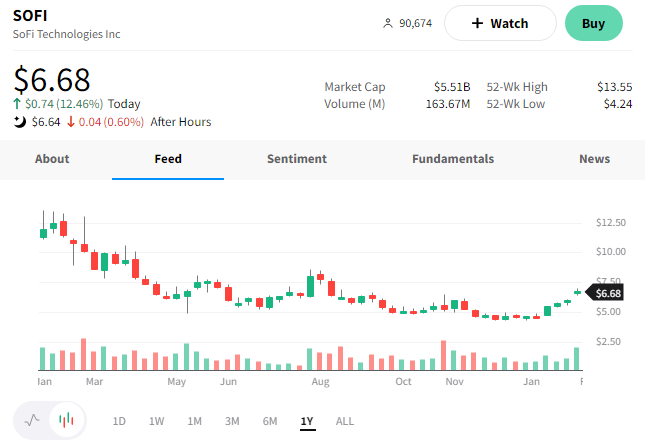
Task: Click the $6.68 price tag on chart axis
Action: [x=605, y=293]
